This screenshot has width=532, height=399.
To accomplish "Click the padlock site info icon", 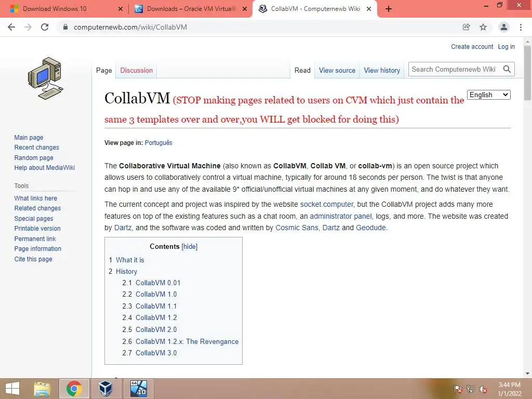I will click(65, 27).
